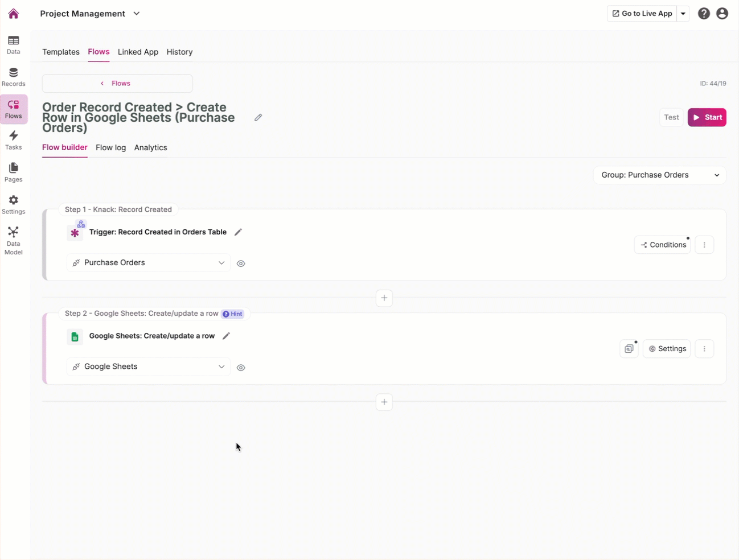This screenshot has width=739, height=560.
Task: Switch to the Templates tab
Action: click(x=61, y=52)
